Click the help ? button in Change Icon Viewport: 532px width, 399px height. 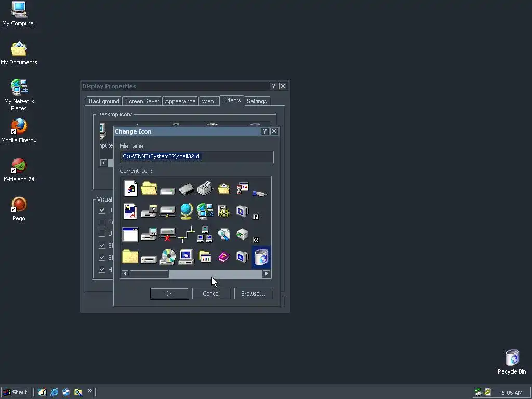click(x=265, y=131)
